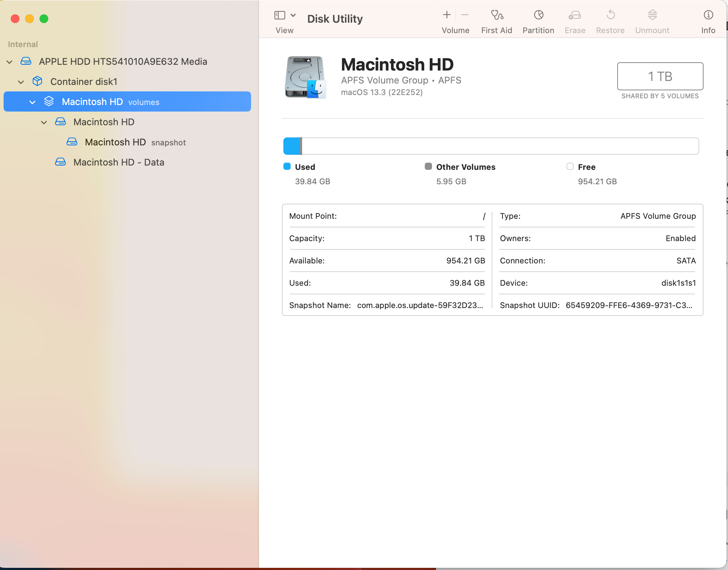Click the Erase drive icon
Screen dimensions: 728x570
575,15
